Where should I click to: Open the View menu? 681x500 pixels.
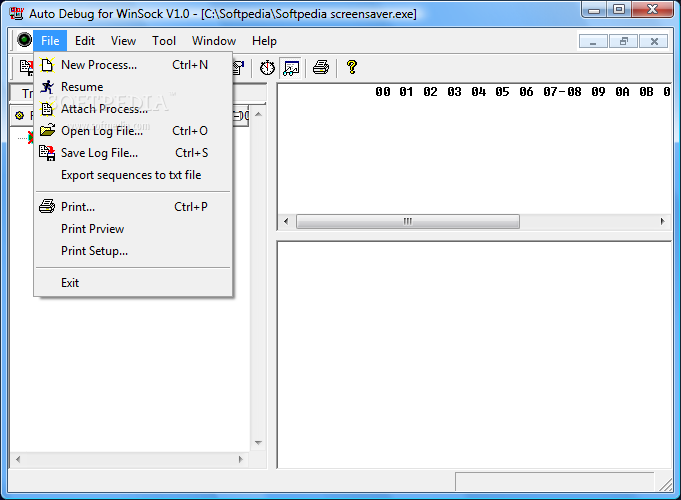123,41
